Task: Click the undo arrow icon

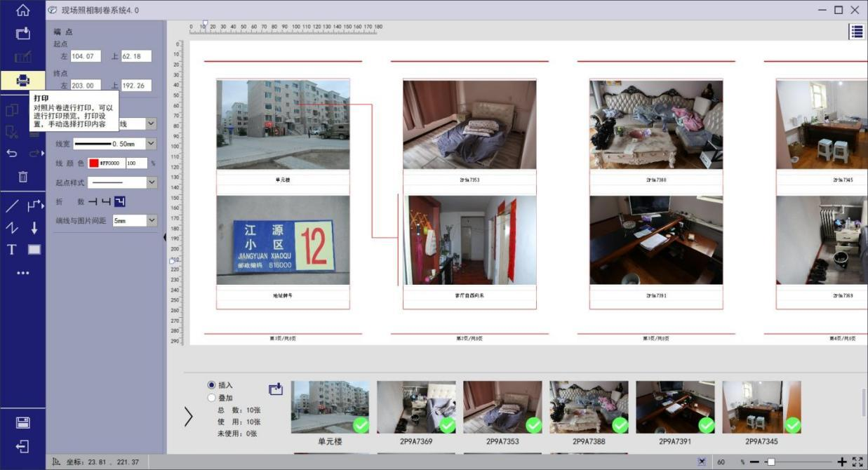Action: coord(12,154)
